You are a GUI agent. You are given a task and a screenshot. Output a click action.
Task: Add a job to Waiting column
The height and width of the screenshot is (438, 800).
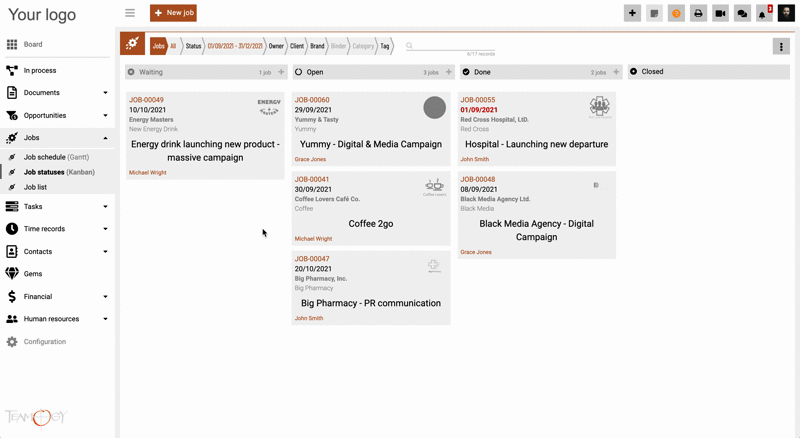(x=281, y=72)
